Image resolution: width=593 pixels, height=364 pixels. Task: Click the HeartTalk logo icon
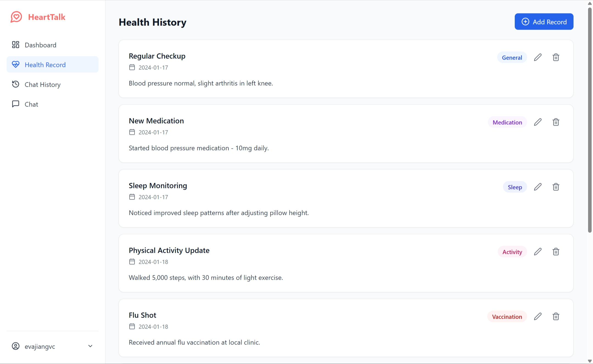point(16,17)
